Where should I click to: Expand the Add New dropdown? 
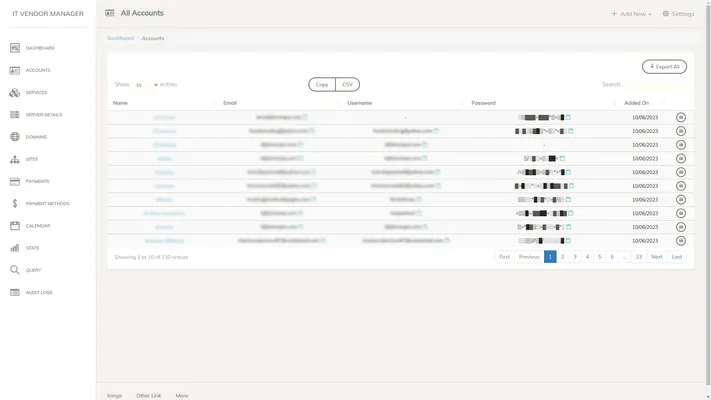pos(632,14)
